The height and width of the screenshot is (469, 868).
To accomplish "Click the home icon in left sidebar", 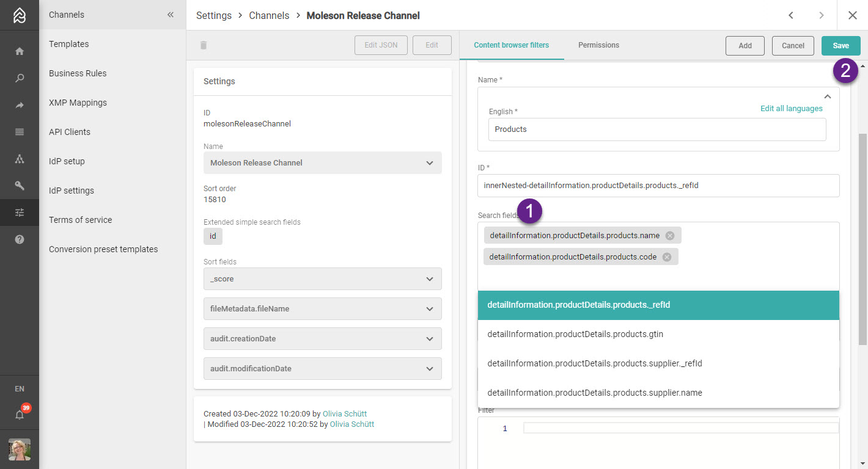I will (20, 51).
